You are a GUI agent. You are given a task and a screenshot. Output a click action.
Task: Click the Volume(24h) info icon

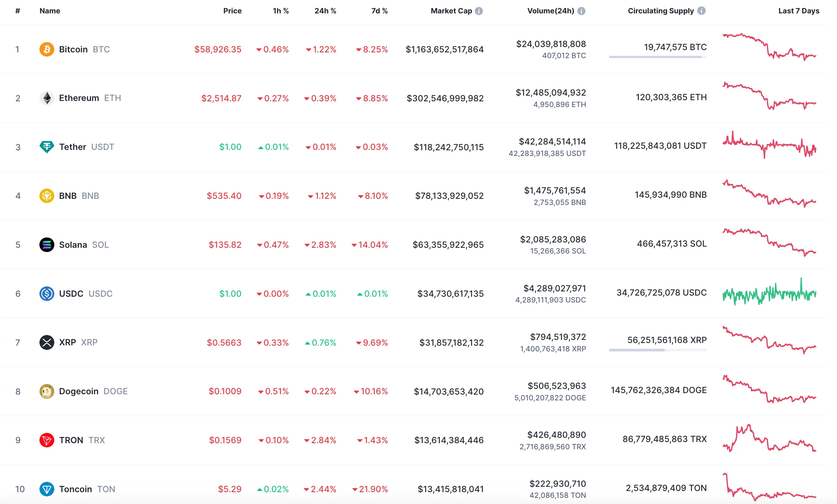(581, 11)
